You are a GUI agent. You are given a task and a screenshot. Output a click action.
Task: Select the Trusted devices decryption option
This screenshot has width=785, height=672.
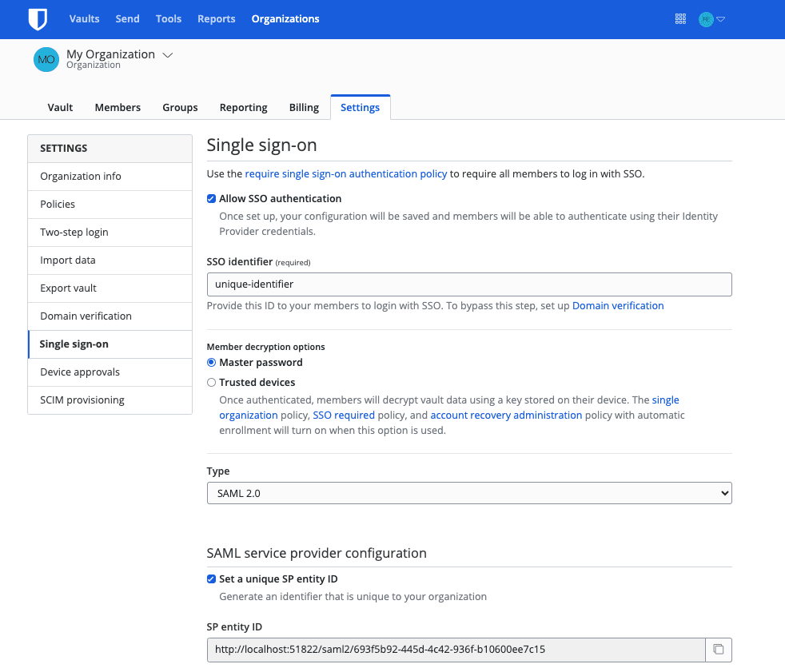point(211,382)
